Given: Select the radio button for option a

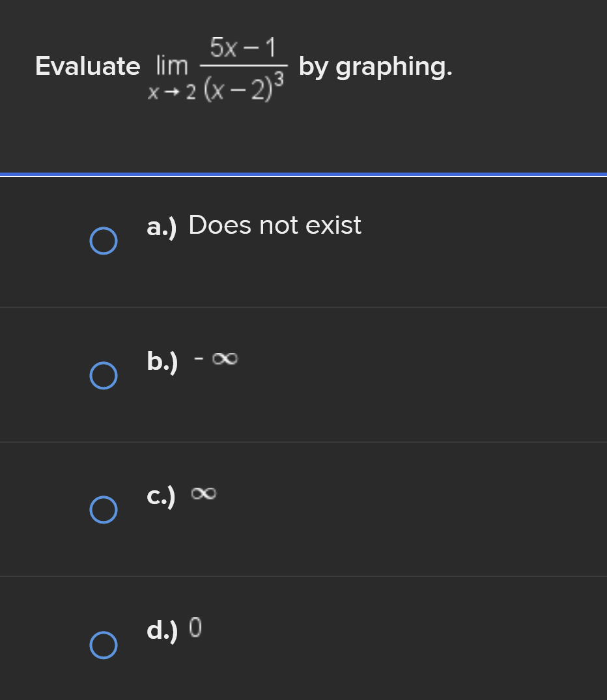Looking at the screenshot, I should coord(104,241).
